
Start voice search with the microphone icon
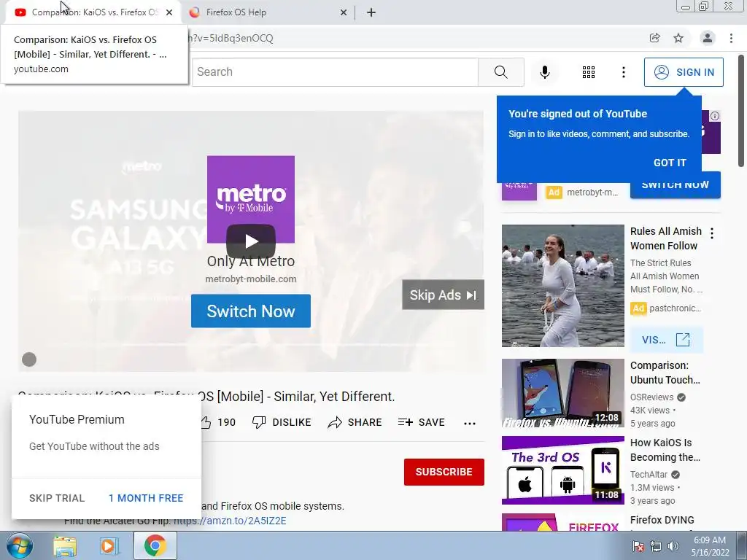click(544, 72)
